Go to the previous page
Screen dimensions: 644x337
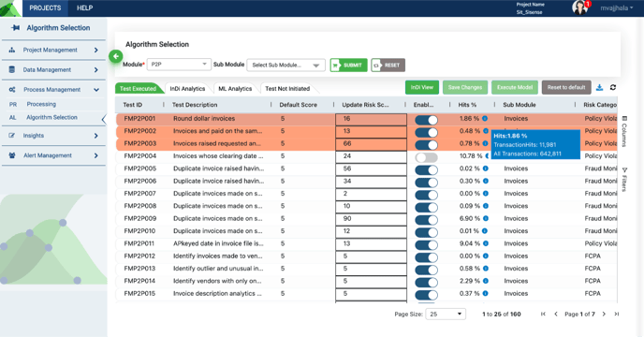point(556,314)
